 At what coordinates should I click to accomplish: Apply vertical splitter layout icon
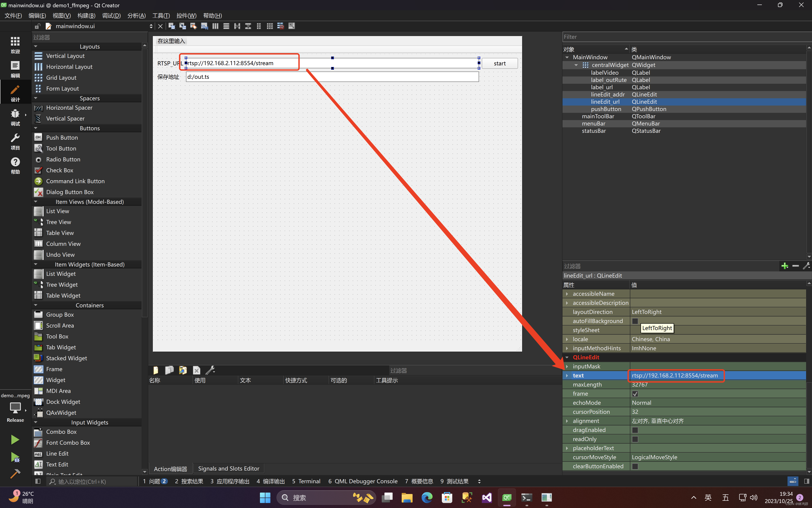[248, 26]
